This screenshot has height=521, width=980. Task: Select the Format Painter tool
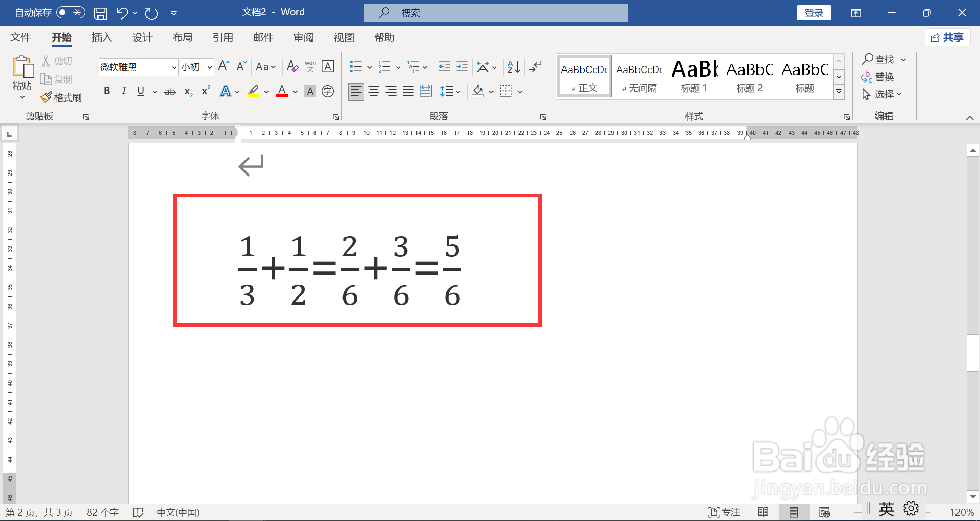point(61,97)
